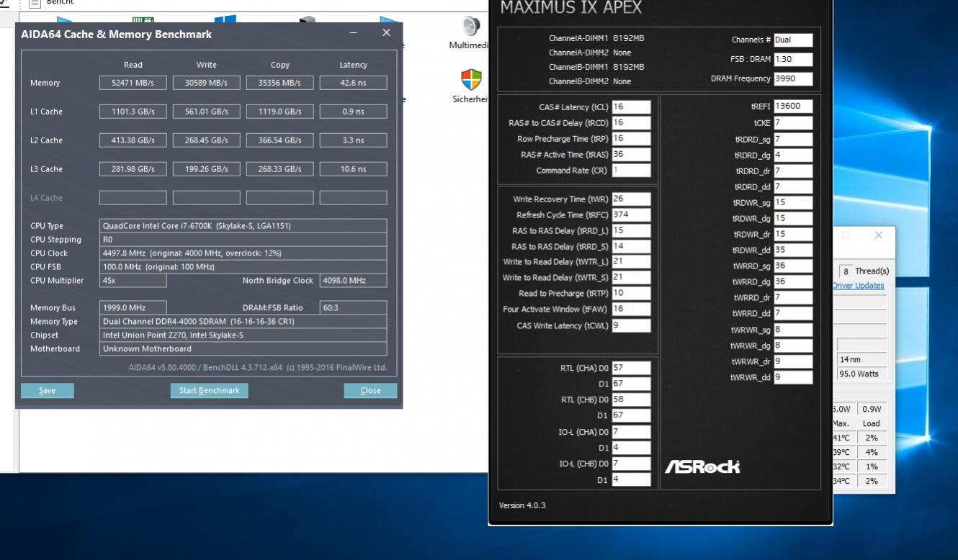Image resolution: width=958 pixels, height=560 pixels.
Task: Select the Memory Copy value 35356 MB/s
Action: coord(280,83)
